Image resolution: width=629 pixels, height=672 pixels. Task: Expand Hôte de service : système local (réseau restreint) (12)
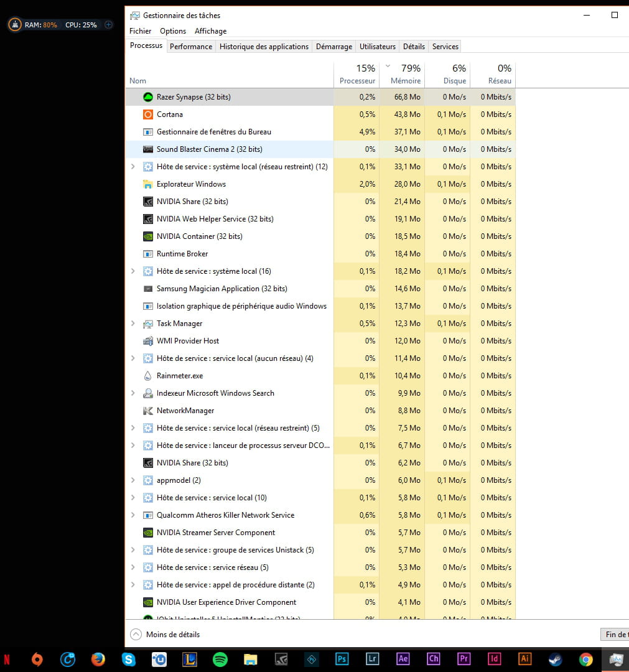coord(133,167)
